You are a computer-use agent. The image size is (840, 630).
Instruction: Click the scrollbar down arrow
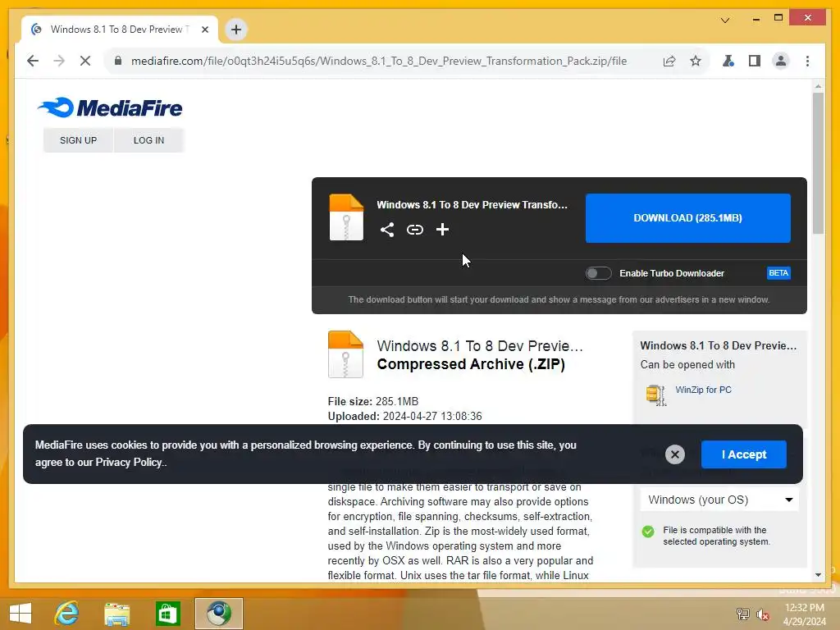(818, 575)
